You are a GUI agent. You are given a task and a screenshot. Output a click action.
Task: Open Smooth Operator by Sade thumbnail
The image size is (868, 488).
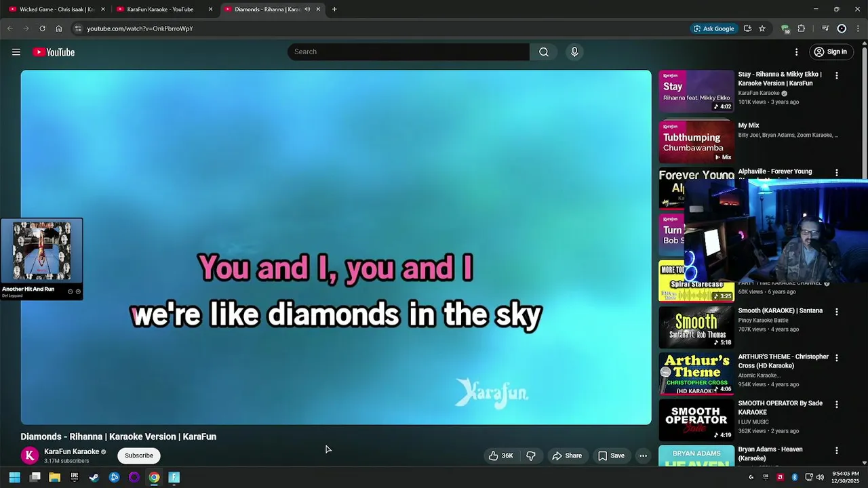pyautogui.click(x=696, y=420)
